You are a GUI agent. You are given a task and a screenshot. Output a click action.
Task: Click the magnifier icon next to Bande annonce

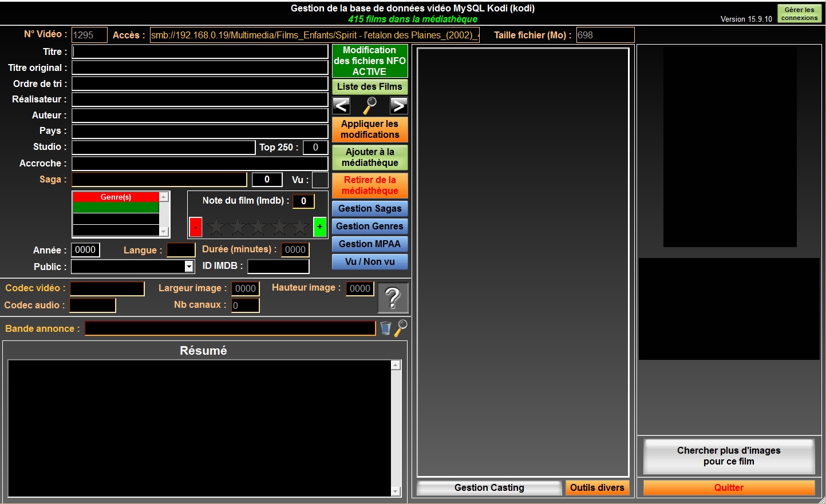[401, 328]
